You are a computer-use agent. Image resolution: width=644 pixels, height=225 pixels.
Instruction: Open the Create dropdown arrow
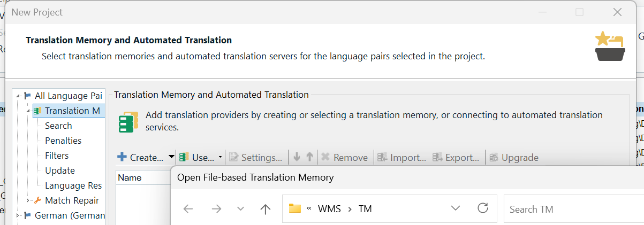click(x=171, y=157)
